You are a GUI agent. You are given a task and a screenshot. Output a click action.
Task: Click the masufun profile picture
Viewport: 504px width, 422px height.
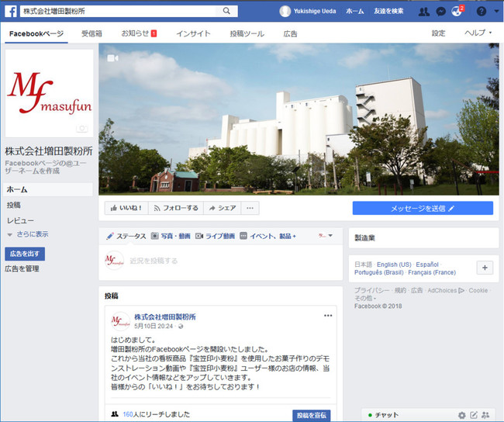[49, 93]
